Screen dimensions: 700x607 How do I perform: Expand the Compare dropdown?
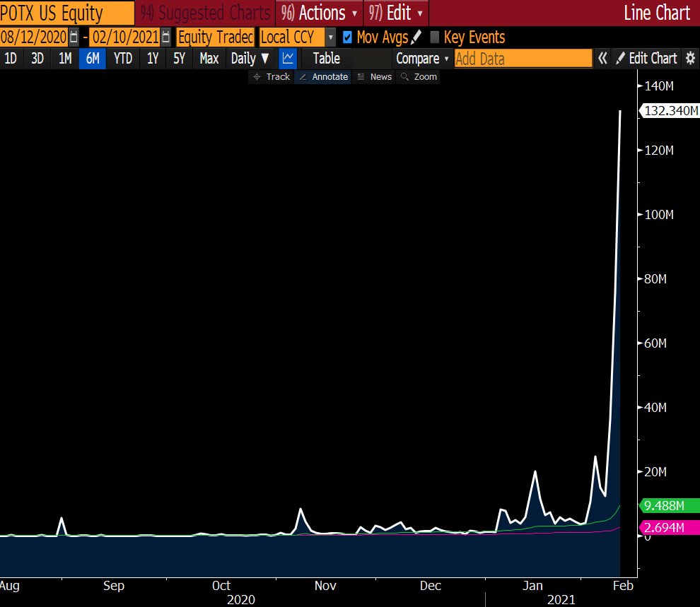pos(422,59)
